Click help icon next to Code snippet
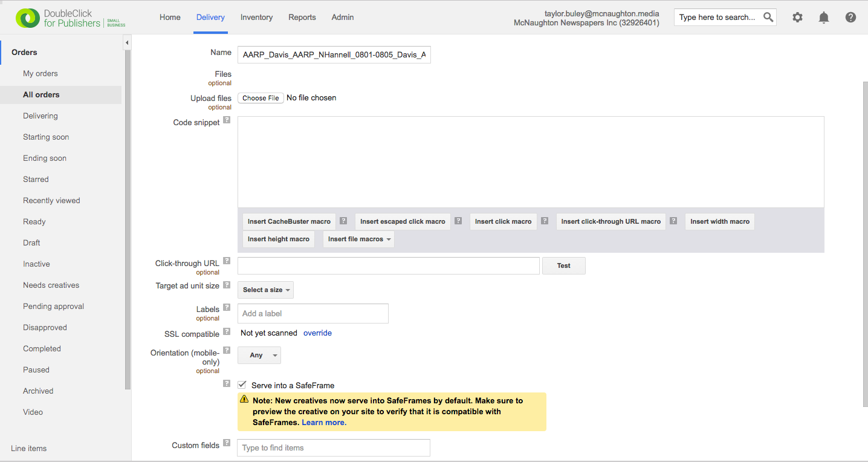868x462 pixels. (227, 120)
